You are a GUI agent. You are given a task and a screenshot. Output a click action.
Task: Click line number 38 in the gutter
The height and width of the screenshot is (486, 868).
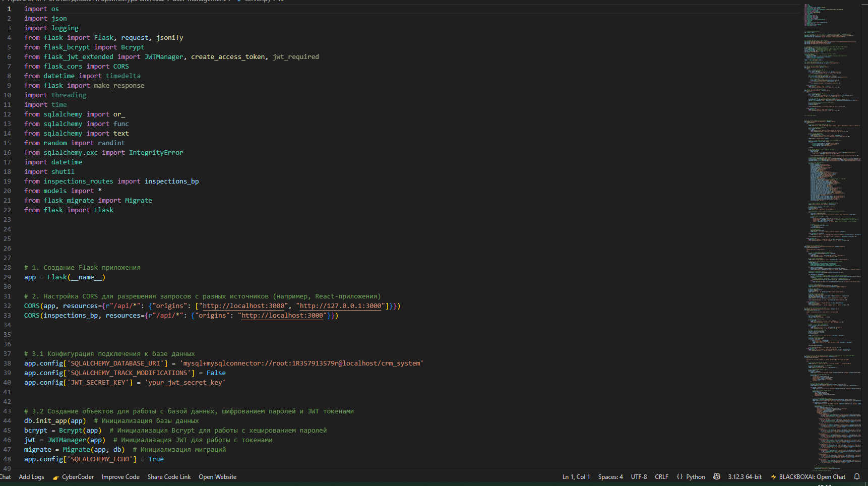point(7,363)
